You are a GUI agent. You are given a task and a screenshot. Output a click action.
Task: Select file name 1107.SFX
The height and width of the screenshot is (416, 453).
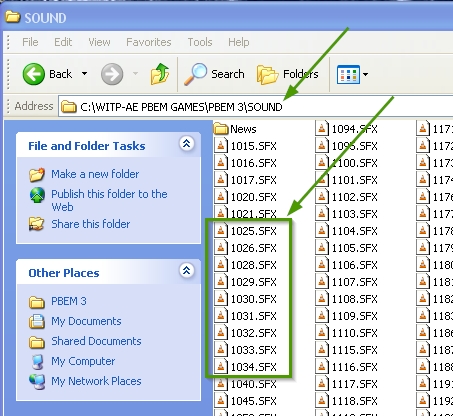tap(354, 282)
